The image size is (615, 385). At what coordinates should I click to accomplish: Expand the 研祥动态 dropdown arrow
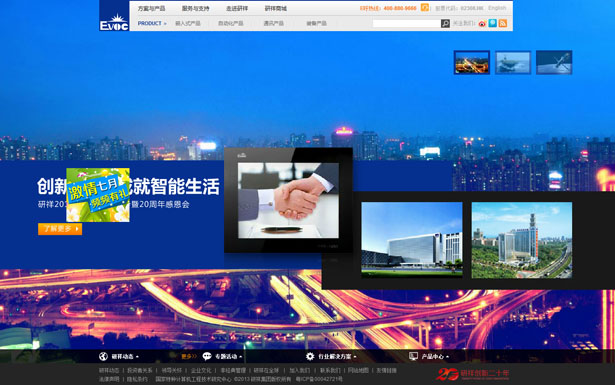[137, 357]
